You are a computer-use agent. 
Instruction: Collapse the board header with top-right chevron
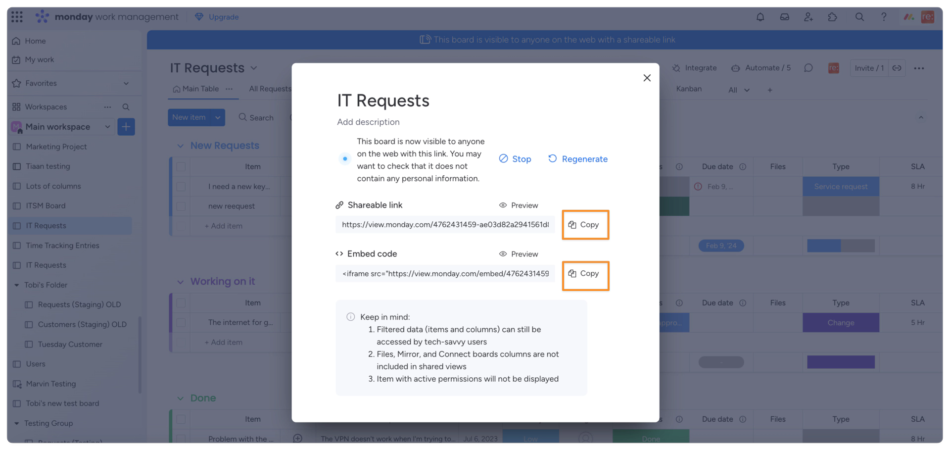tap(920, 117)
